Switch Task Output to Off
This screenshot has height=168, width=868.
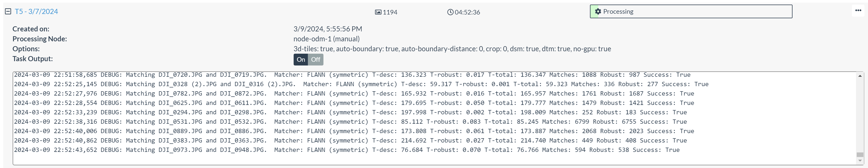pyautogui.click(x=316, y=60)
